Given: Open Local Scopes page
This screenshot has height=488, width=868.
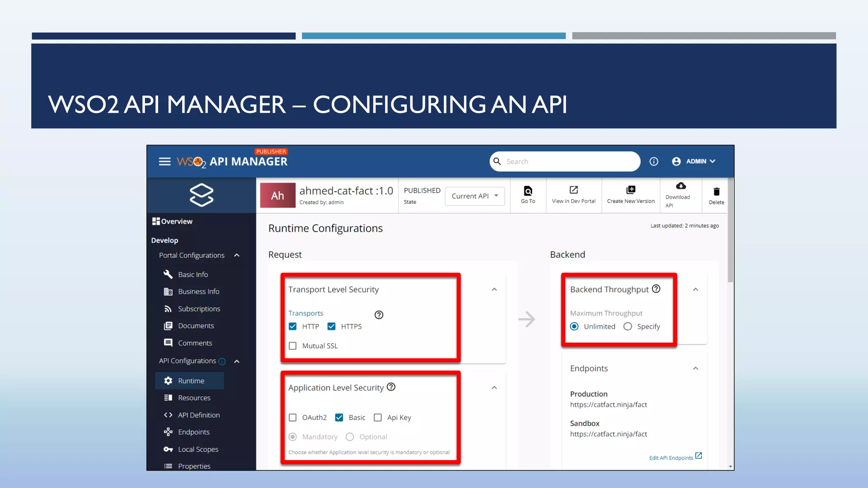Looking at the screenshot, I should [198, 449].
